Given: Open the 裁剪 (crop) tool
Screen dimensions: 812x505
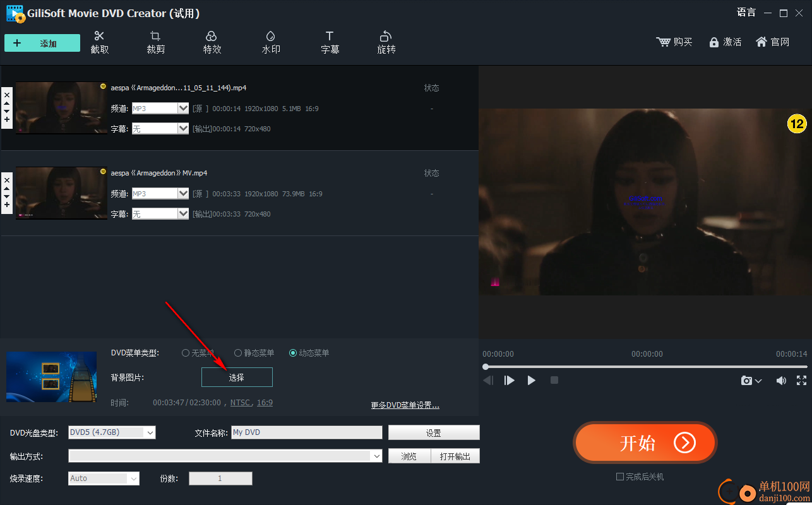Looking at the screenshot, I should [155, 42].
